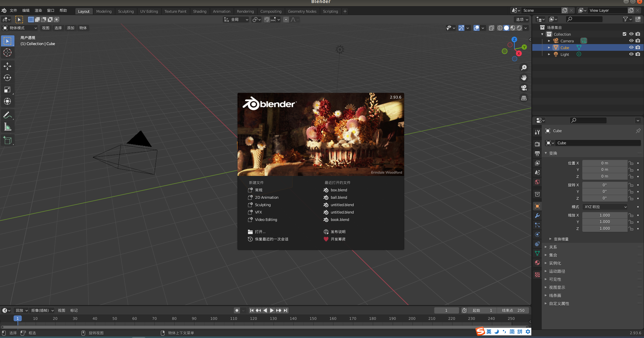
Task: Disable Cube in renders camera icon
Action: click(638, 47)
